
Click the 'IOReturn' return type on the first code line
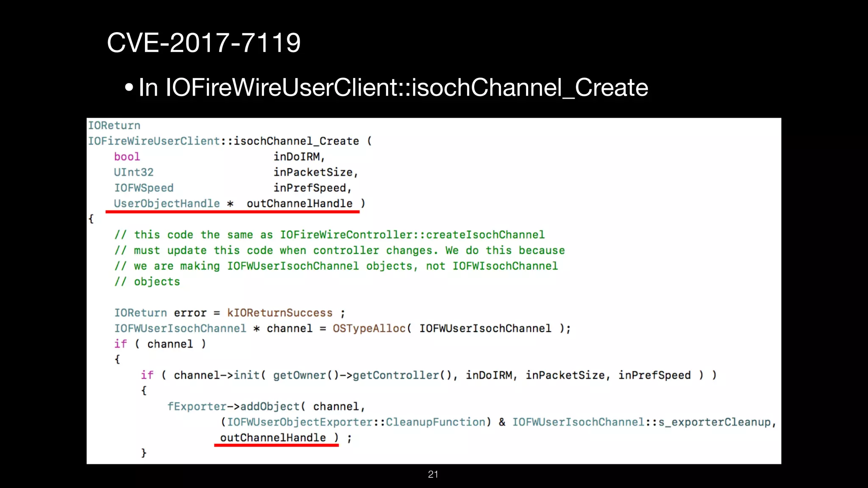coord(114,125)
